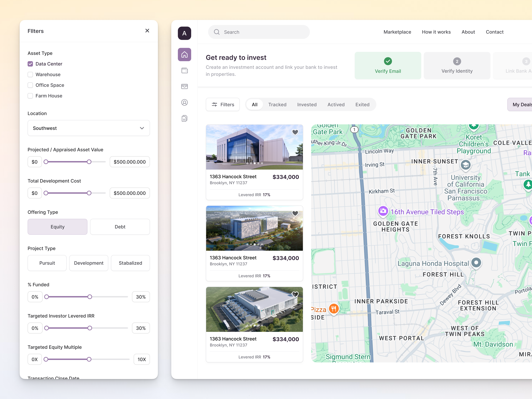This screenshot has height=399, width=532.
Task: Open the Marketplace menu item
Action: click(397, 32)
